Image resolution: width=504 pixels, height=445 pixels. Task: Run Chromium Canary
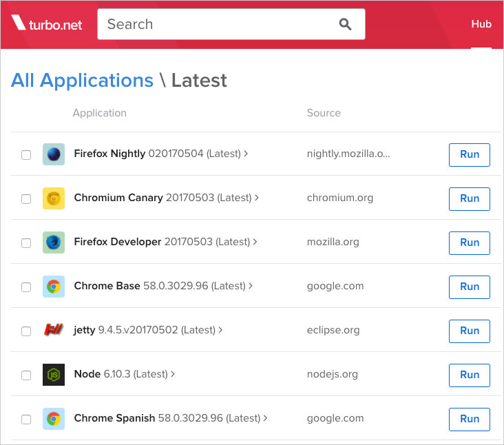(x=470, y=198)
